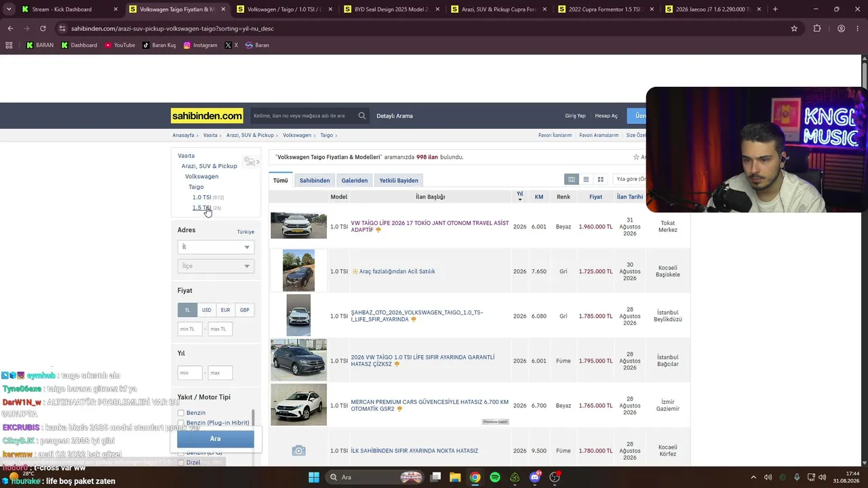Reload the page with the browser refresh icon
The image size is (868, 488).
(43, 28)
